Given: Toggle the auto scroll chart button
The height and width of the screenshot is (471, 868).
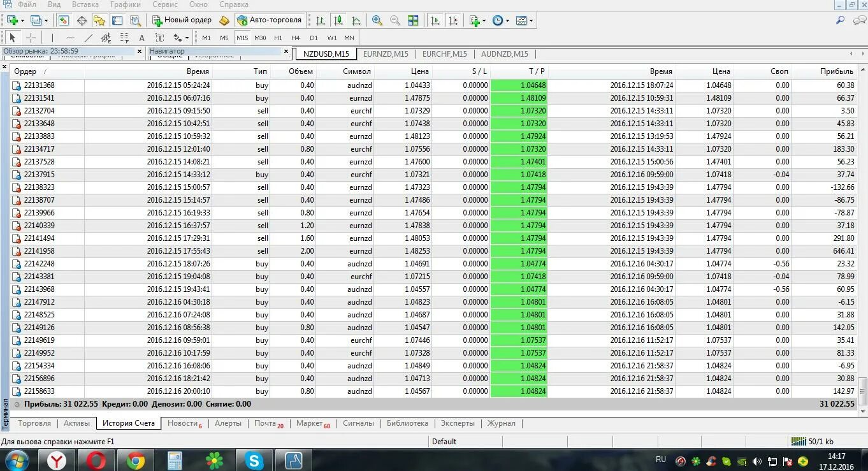Looking at the screenshot, I should point(435,20).
